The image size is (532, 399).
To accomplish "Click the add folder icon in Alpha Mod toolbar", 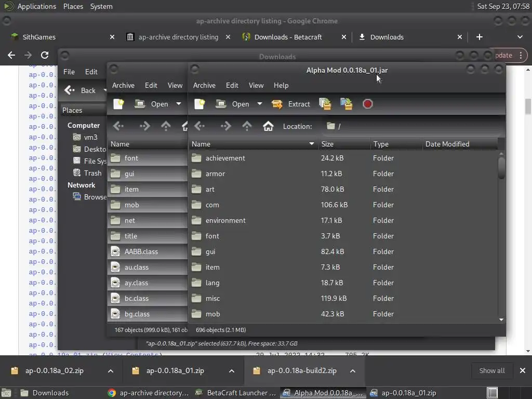I will point(347,104).
